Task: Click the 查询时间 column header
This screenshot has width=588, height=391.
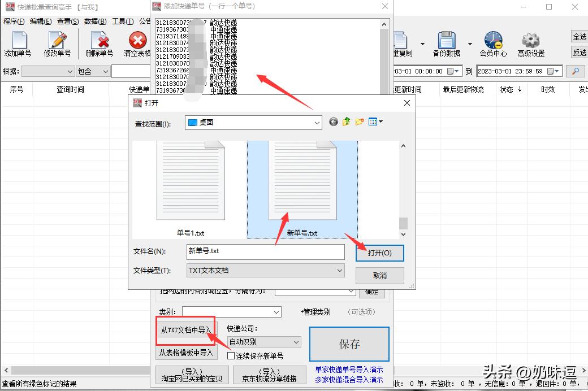Action: pyautogui.click(x=71, y=89)
